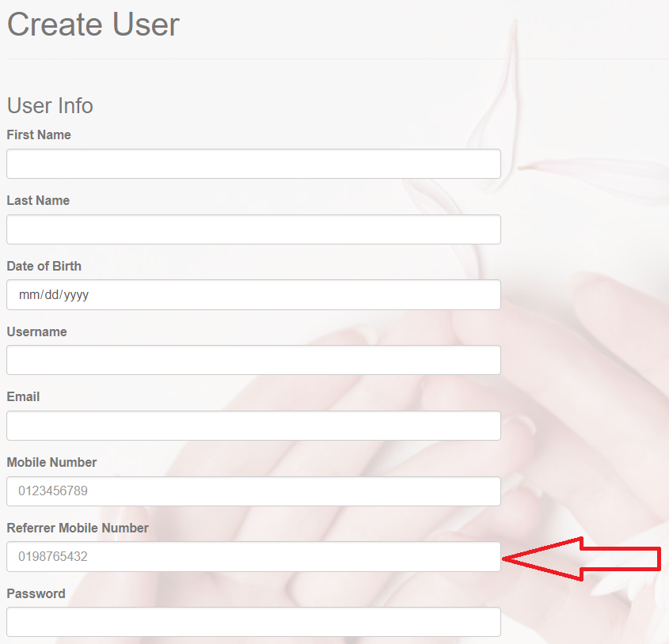
Task: Select the Referrer Mobile Number field
Action: click(x=253, y=556)
